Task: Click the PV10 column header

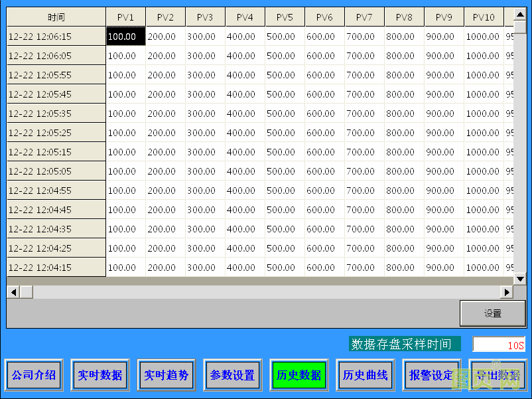Action: point(484,17)
